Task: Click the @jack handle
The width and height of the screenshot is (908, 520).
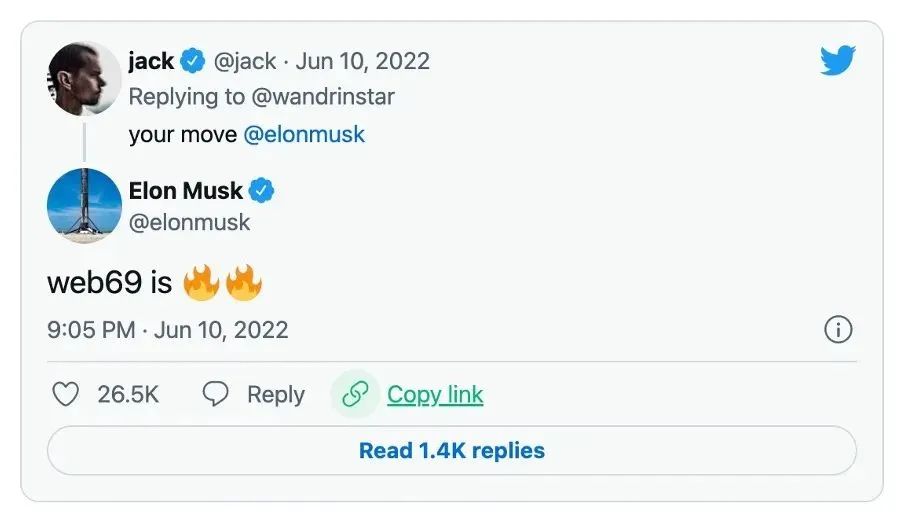Action: (245, 62)
